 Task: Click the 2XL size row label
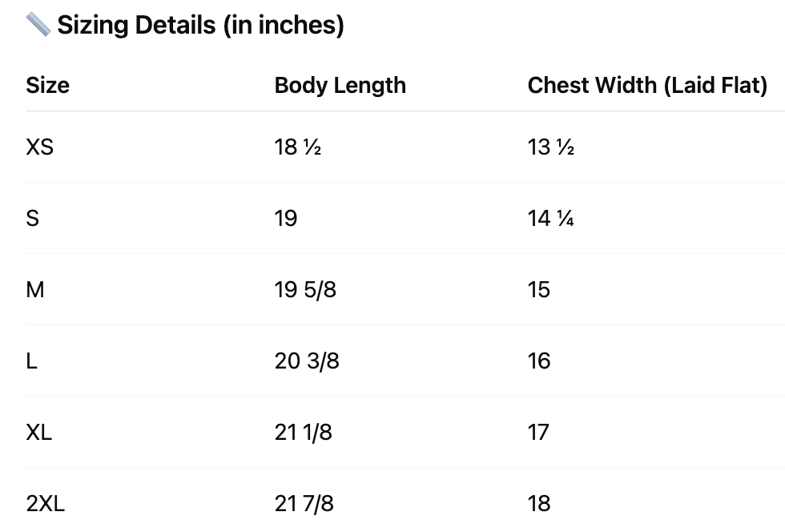pyautogui.click(x=46, y=503)
